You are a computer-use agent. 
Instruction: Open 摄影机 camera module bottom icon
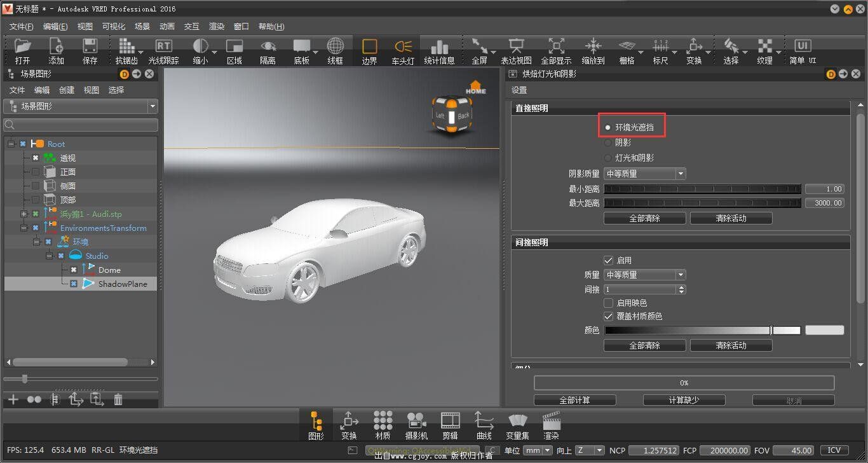pyautogui.click(x=416, y=420)
